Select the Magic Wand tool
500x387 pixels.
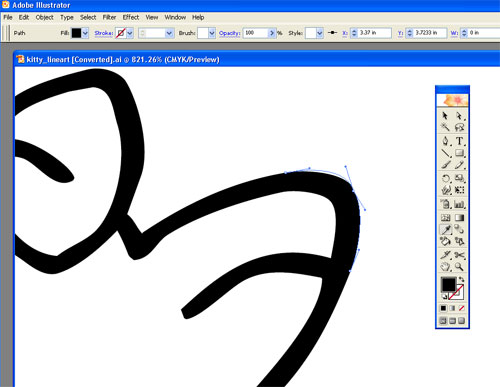tap(445, 127)
